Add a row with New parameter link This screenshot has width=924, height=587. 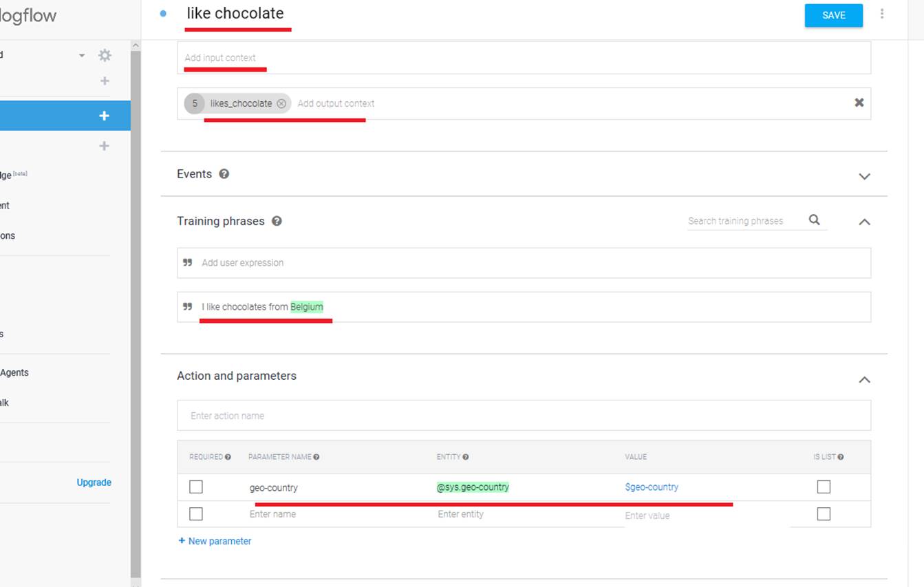tap(215, 542)
